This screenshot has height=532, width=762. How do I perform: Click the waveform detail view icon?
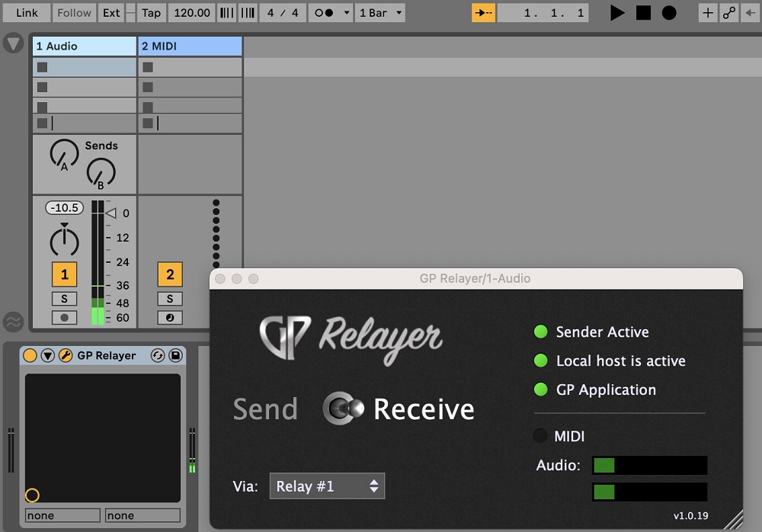click(x=13, y=322)
